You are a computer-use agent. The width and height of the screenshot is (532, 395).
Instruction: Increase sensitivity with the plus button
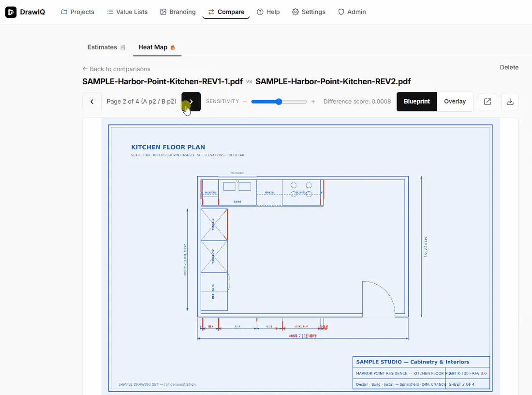pyautogui.click(x=313, y=102)
